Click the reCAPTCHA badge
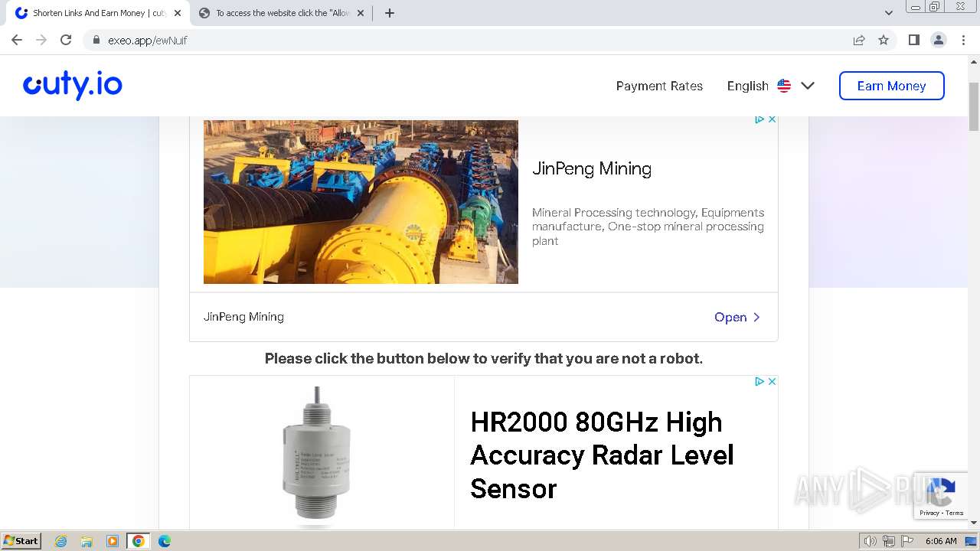This screenshot has height=551, width=980. pyautogui.click(x=940, y=496)
